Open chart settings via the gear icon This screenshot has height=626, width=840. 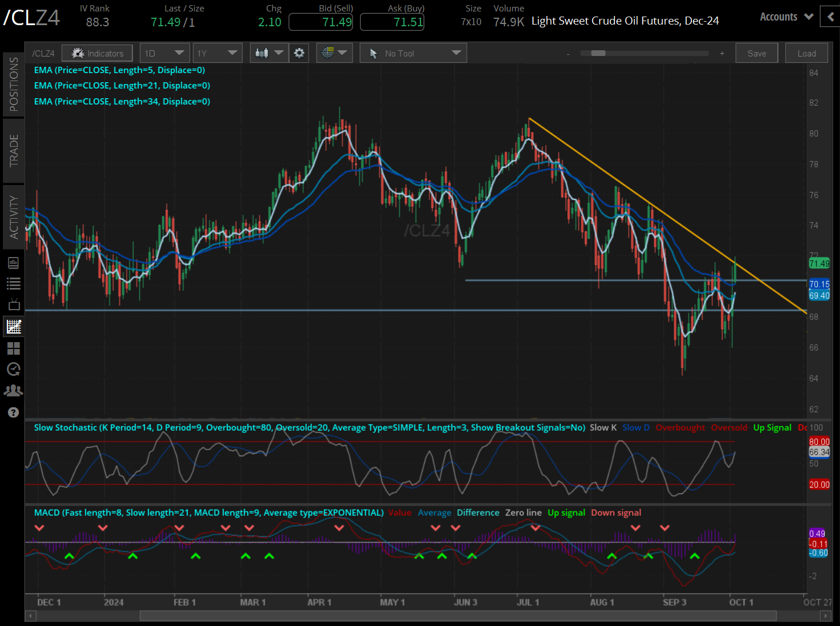[x=299, y=53]
